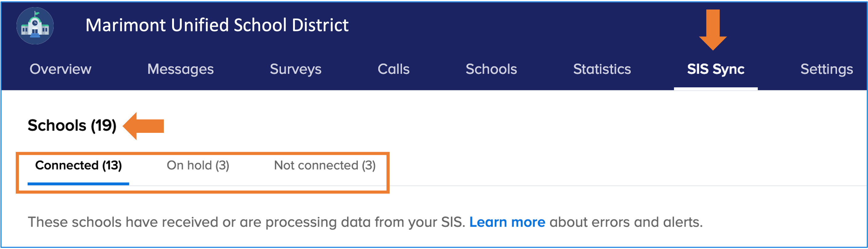868x249 pixels.
Task: Open the Settings tab
Action: point(827,69)
